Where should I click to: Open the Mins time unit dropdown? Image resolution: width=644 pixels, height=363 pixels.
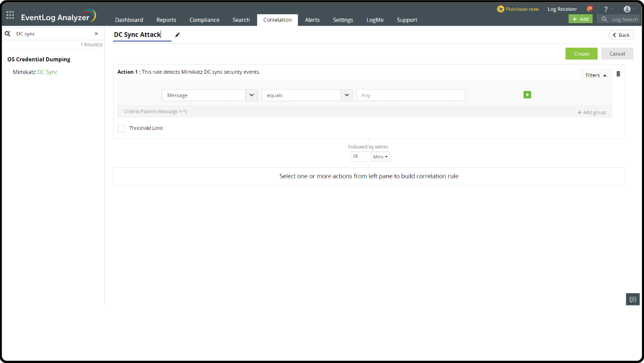[381, 157]
